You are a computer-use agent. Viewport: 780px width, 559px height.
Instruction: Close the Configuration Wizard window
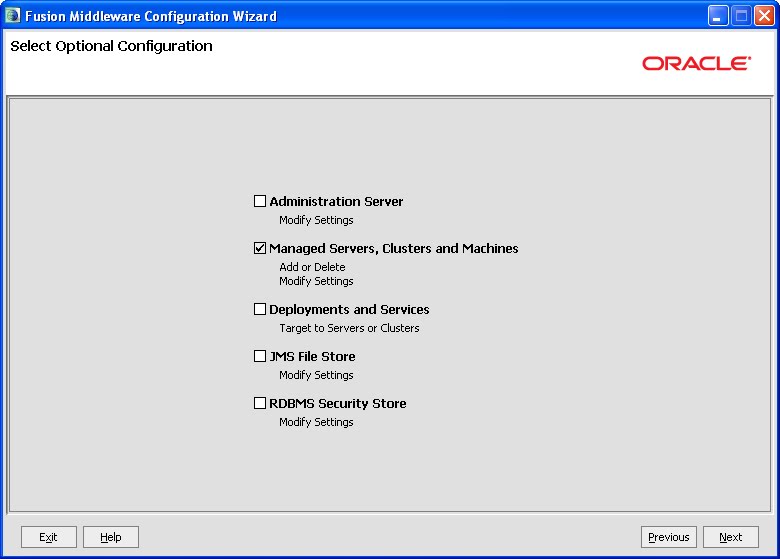pos(764,15)
